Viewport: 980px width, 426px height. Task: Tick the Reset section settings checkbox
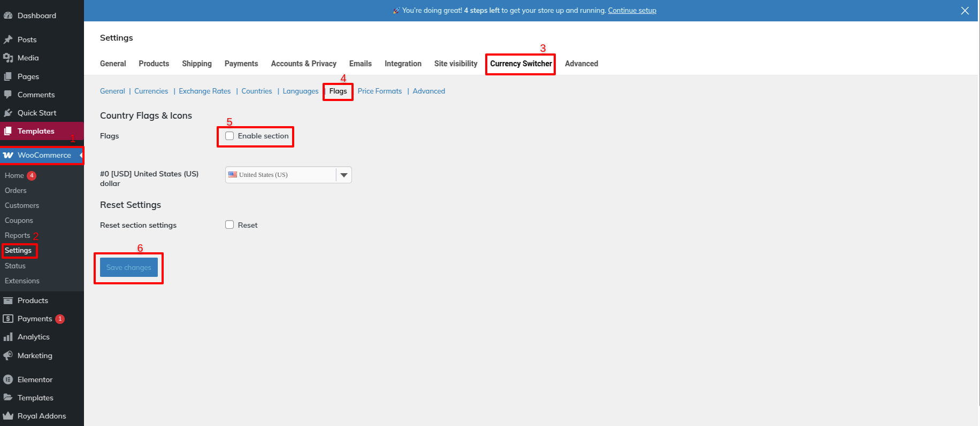pyautogui.click(x=229, y=225)
